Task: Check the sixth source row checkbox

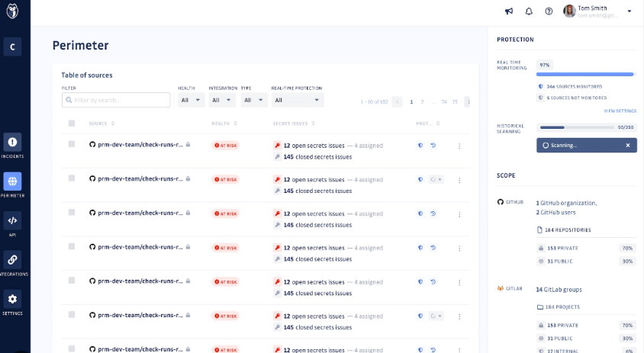Action: (72, 314)
